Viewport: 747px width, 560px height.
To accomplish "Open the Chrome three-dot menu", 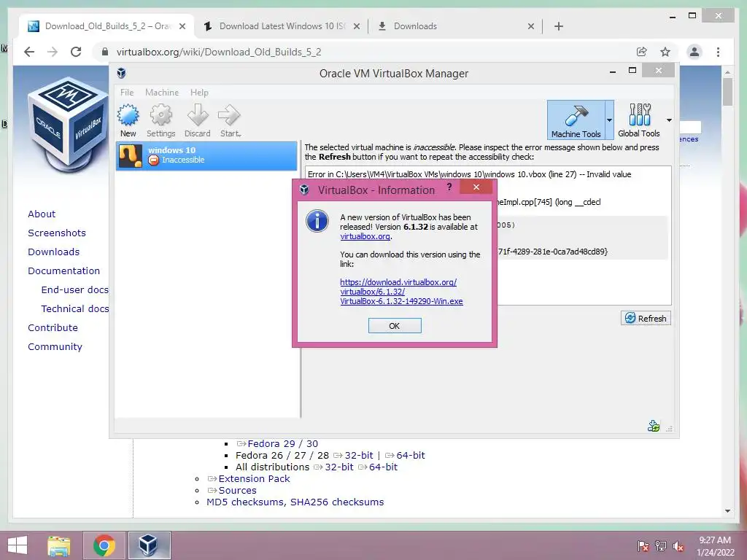I will click(x=718, y=52).
